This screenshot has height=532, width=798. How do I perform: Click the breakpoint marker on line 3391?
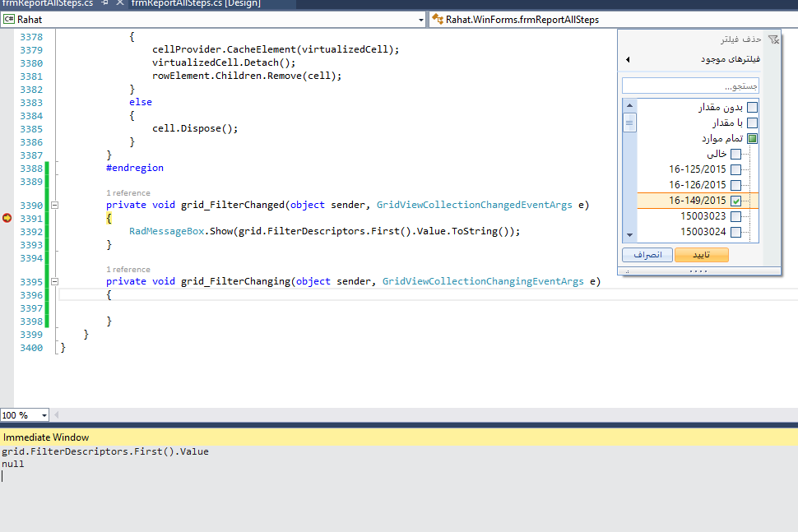(7, 218)
